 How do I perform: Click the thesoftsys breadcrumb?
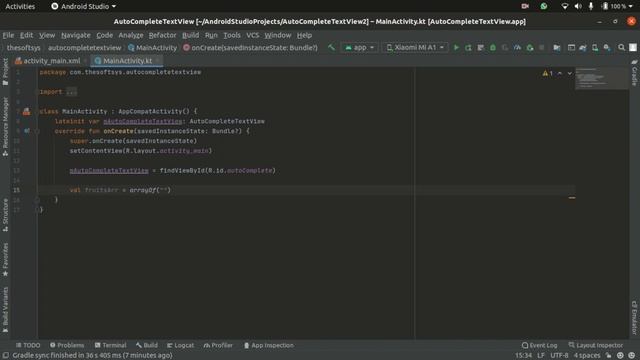tap(23, 48)
